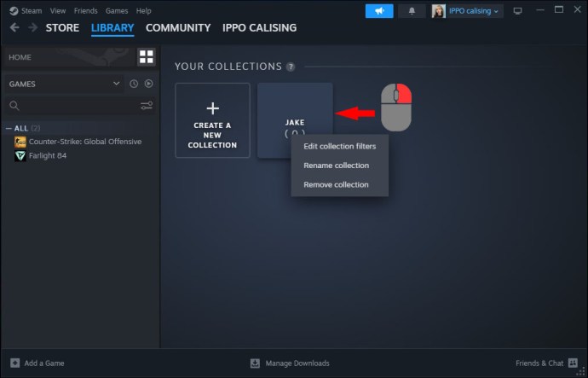Image resolution: width=588 pixels, height=378 pixels.
Task: Click the library search magnifier icon
Action: click(x=14, y=106)
